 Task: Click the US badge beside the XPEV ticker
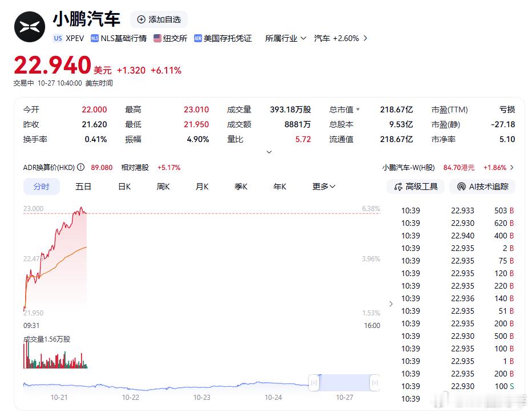tap(58, 38)
